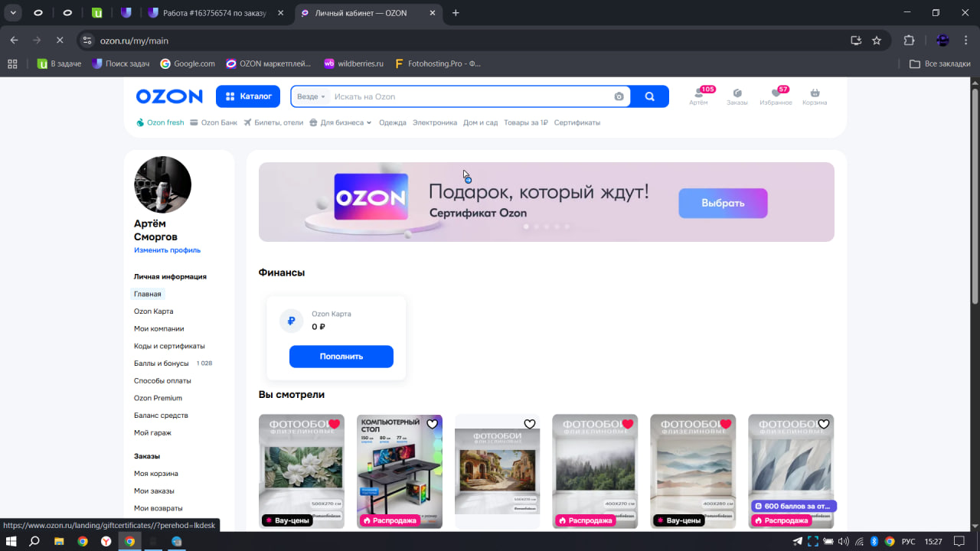Open the Сертификаты link in top navigation
Screen dimensions: 980x551
[x=577, y=122]
